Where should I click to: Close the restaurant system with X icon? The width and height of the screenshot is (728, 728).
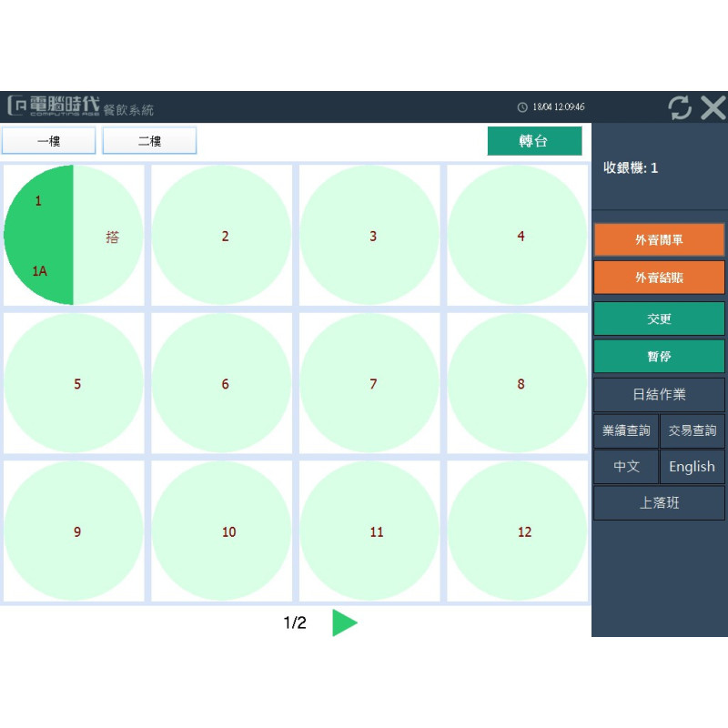(713, 107)
